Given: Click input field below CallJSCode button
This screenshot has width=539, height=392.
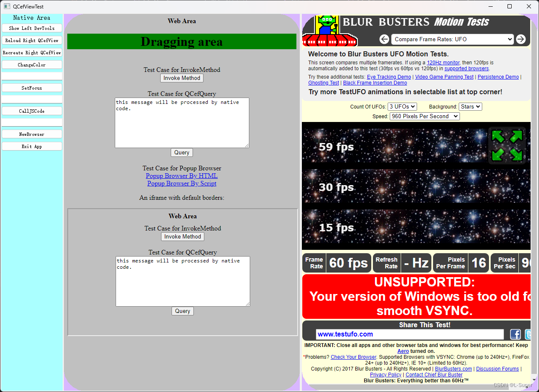Looking at the screenshot, I should point(32,122).
